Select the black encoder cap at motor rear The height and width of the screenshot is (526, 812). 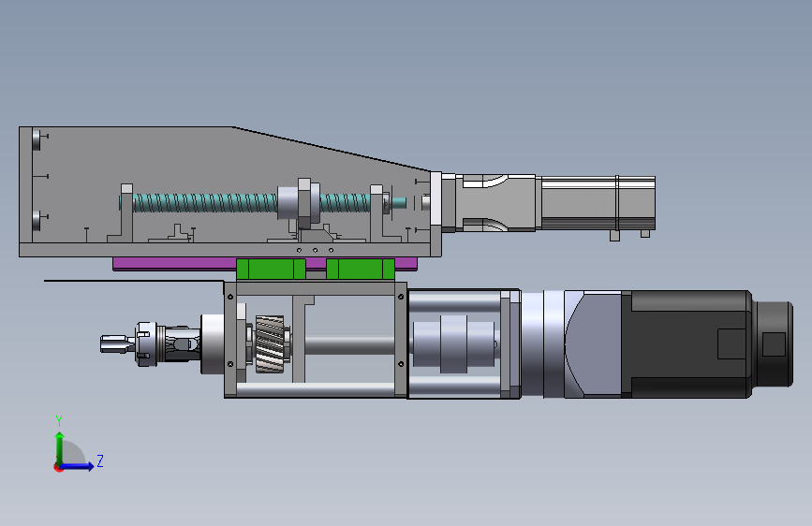coord(772,344)
